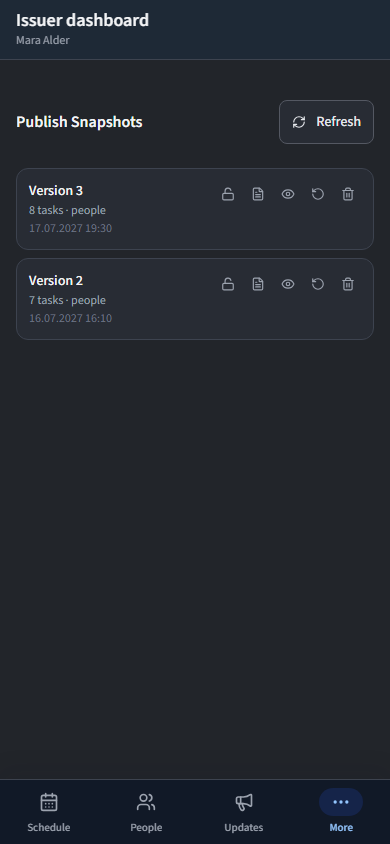Click the Mara Alder name in the header
The height and width of the screenshot is (844, 390).
click(x=43, y=40)
